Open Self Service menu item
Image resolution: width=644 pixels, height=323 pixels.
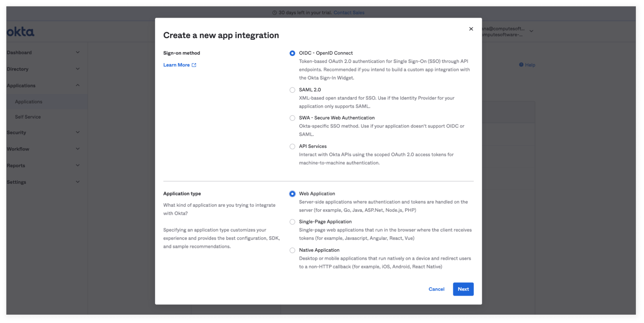[x=28, y=117]
